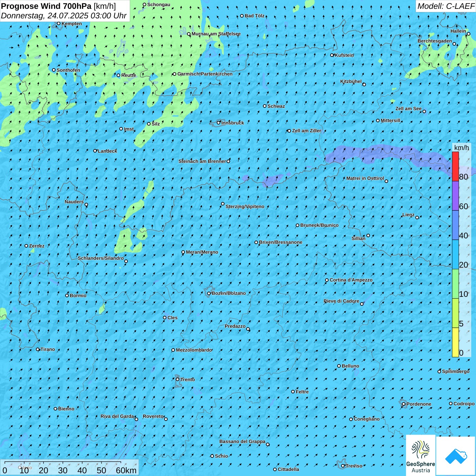The width and height of the screenshot is (476, 476).
Task: Click the Bruneck/Brunico label
Action: pyautogui.click(x=319, y=225)
